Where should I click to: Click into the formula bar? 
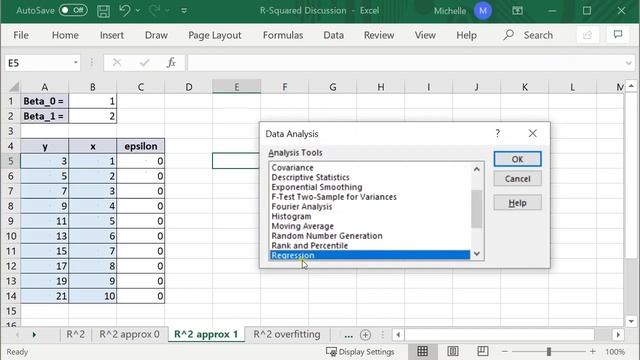(x=405, y=63)
